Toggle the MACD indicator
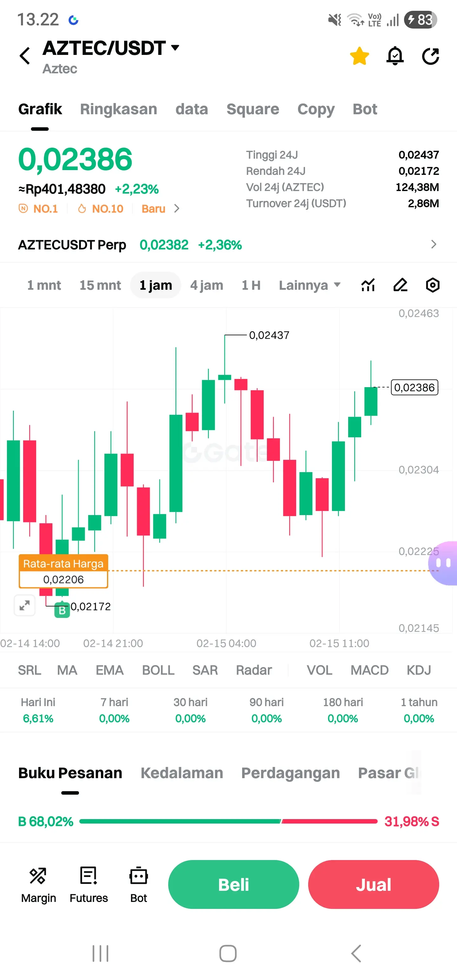Viewport: 457px width, 980px height. [x=369, y=670]
